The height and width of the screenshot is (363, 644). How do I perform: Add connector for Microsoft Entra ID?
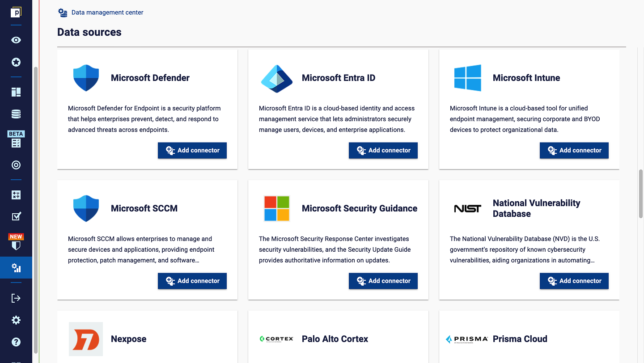click(x=383, y=150)
